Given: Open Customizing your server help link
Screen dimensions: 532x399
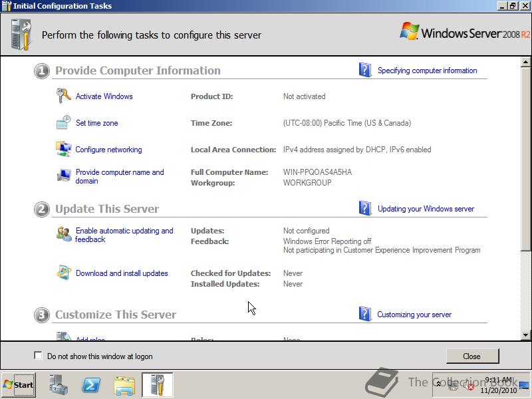Looking at the screenshot, I should point(414,315).
